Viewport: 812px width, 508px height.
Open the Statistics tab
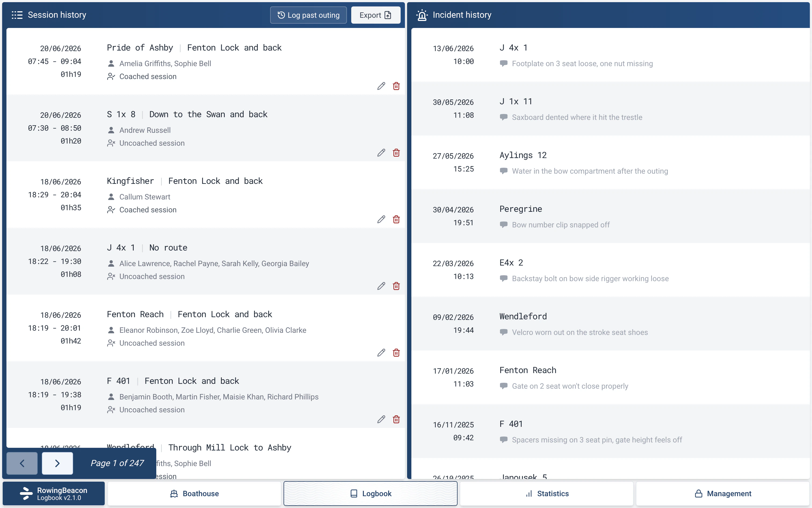tap(547, 493)
